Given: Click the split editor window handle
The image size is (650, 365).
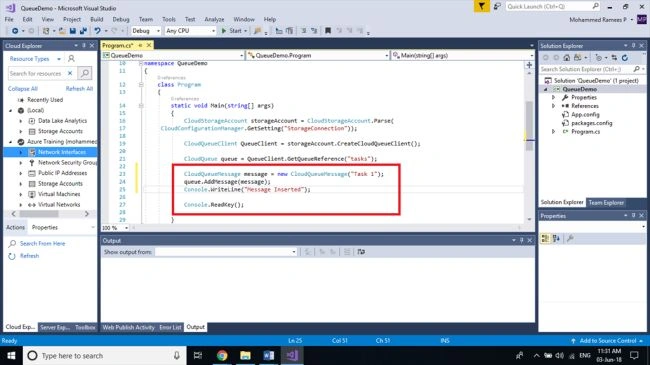Looking at the screenshot, I should click(x=529, y=65).
